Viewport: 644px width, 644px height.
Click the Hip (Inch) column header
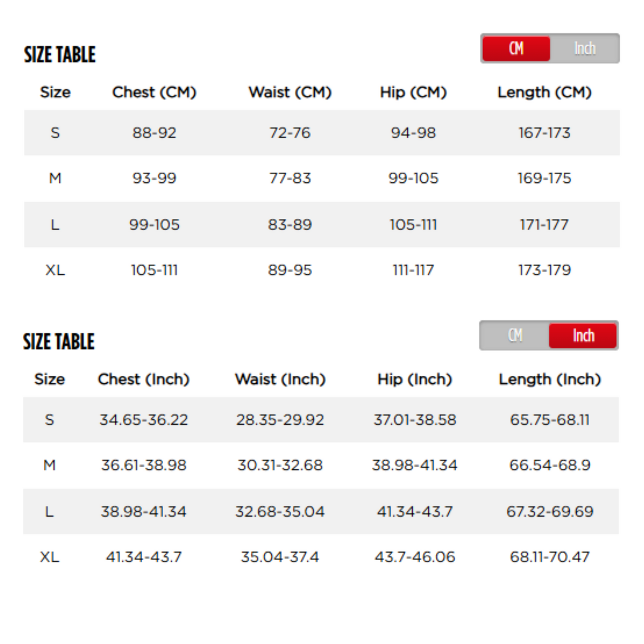[414, 379]
